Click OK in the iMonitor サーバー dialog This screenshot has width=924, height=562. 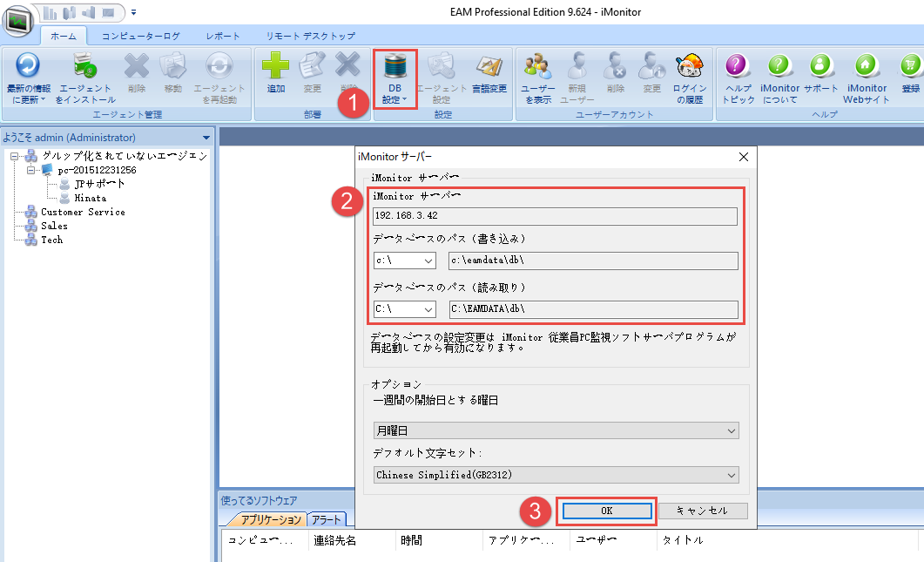pyautogui.click(x=606, y=511)
